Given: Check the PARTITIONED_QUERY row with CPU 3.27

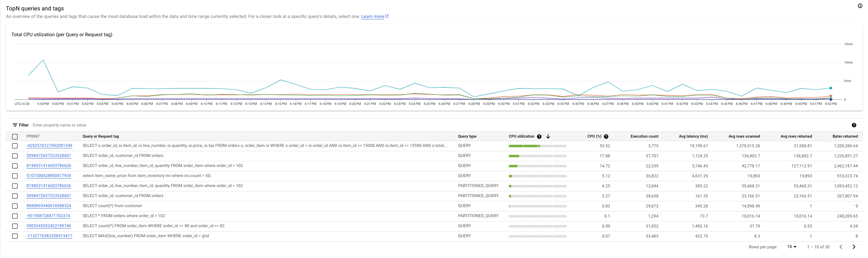Looking at the screenshot, I should point(15,196).
